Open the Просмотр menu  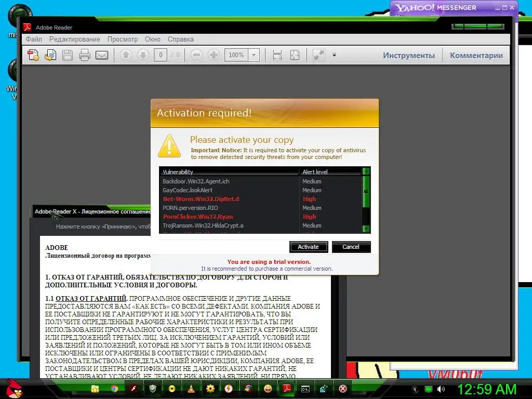(x=123, y=39)
